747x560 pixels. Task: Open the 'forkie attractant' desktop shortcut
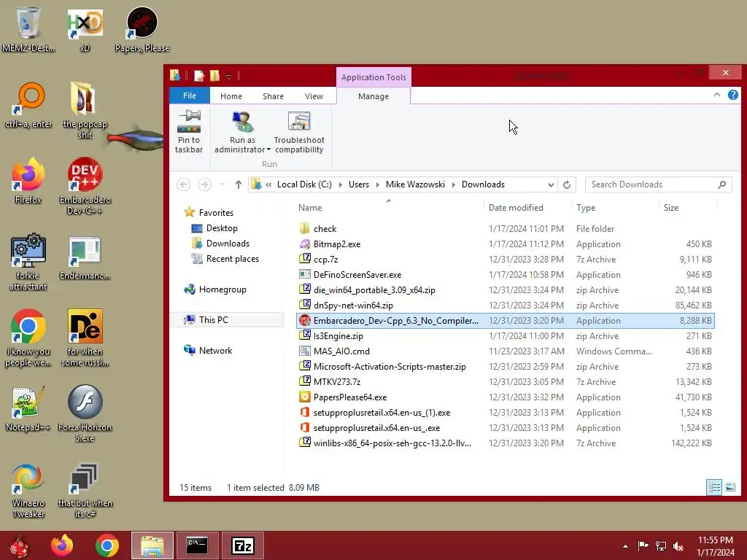(x=28, y=262)
